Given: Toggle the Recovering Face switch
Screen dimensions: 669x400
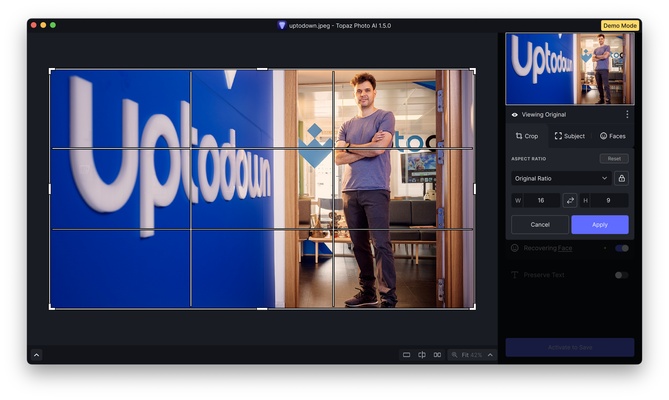Looking at the screenshot, I should point(621,248).
